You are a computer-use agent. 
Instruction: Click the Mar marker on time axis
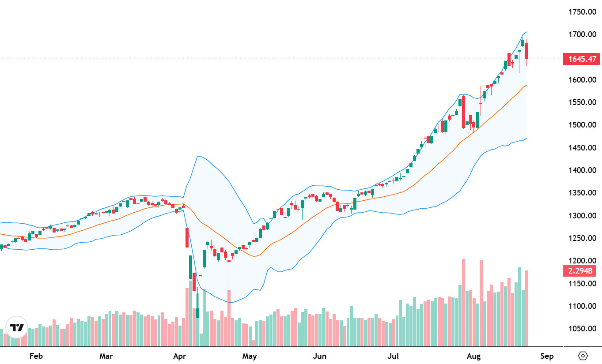(x=106, y=356)
